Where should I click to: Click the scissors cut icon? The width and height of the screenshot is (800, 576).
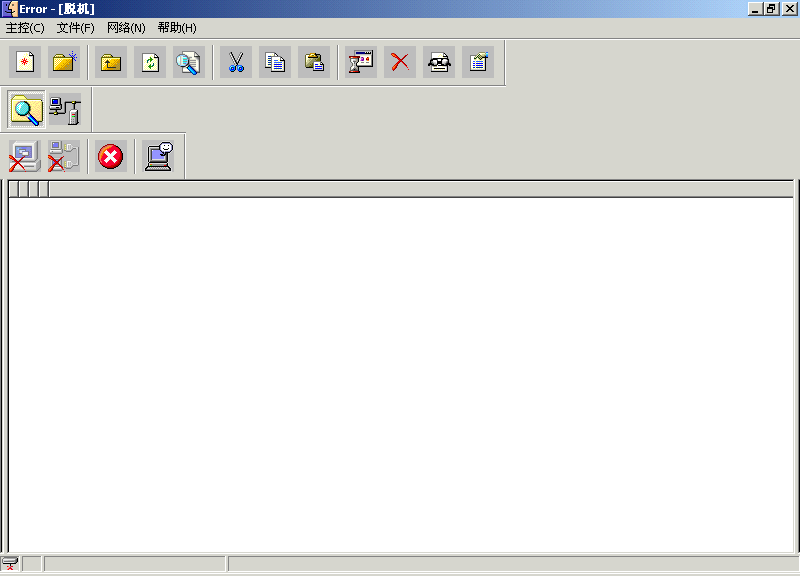[236, 62]
